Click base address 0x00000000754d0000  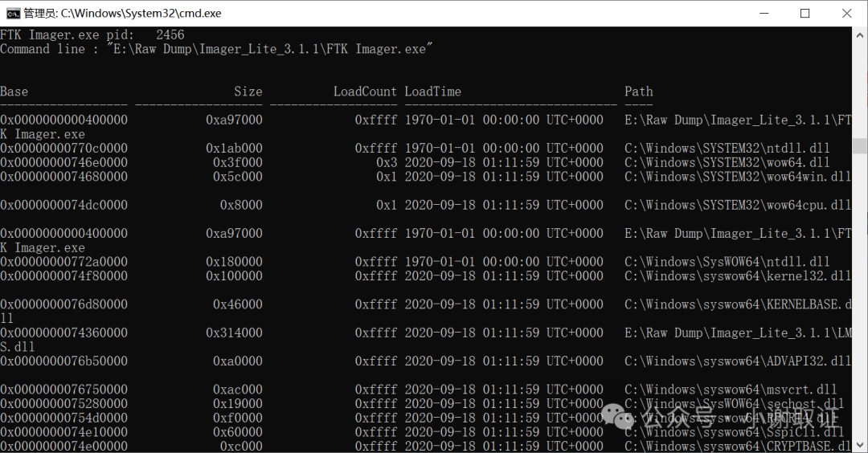(x=63, y=418)
